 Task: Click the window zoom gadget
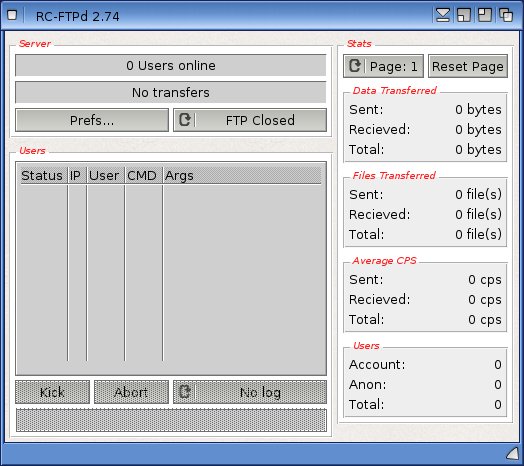[464, 15]
